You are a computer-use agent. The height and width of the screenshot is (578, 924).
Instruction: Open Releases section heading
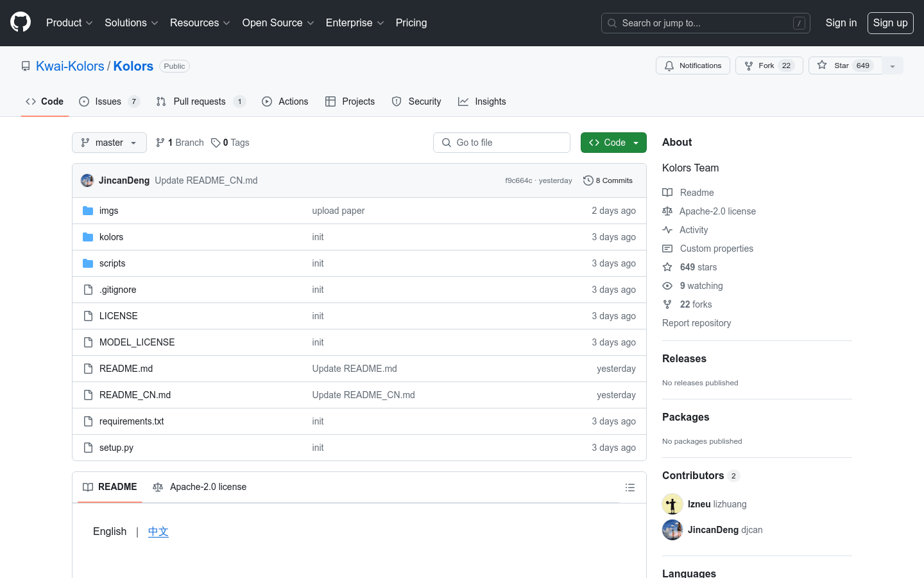click(684, 358)
